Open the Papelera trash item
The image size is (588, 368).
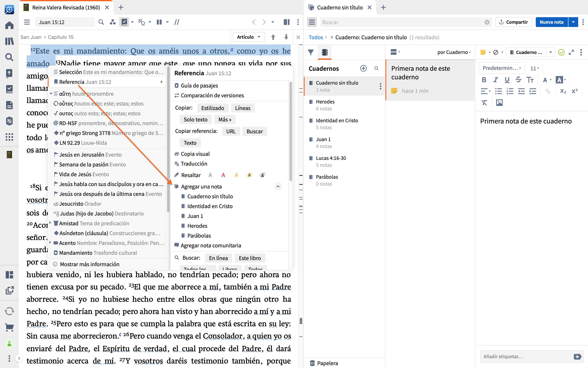click(324, 363)
